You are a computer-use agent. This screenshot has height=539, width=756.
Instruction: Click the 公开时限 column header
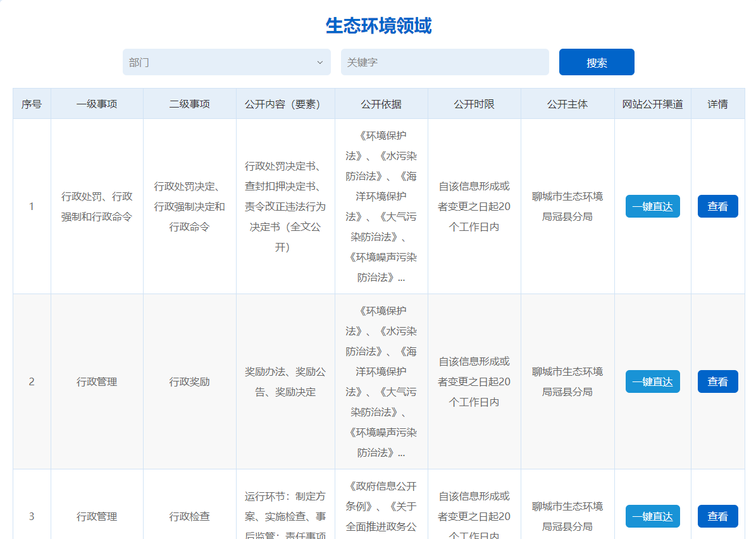coord(474,104)
